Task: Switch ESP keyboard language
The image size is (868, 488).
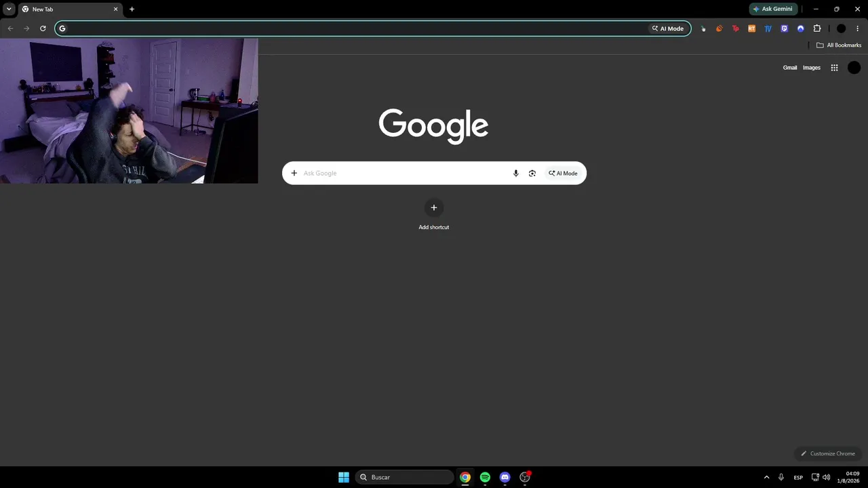Action: point(798,477)
